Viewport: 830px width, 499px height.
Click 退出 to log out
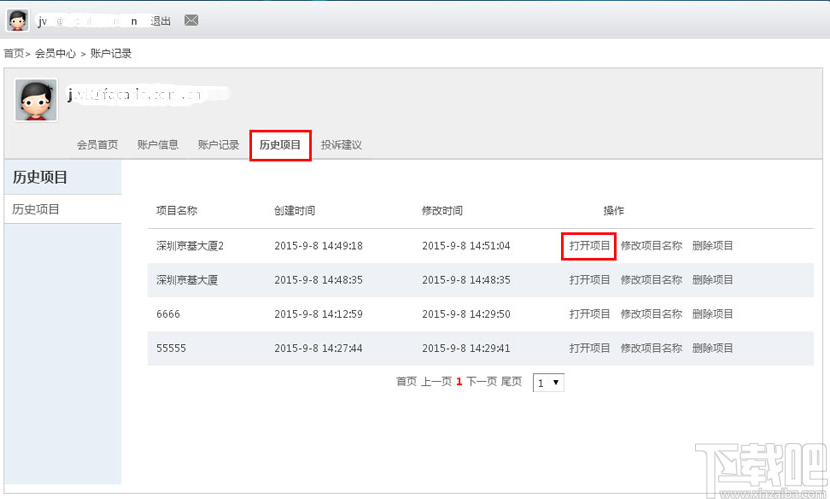(x=160, y=21)
